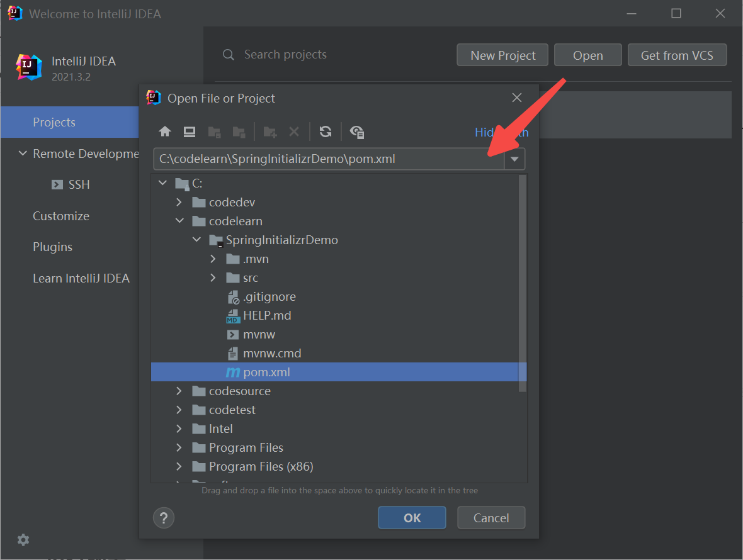This screenshot has width=743, height=560.
Task: Select the codesource folder row
Action: 338,391
